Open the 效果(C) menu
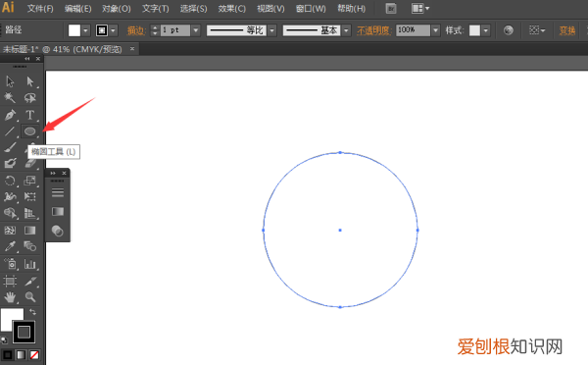This screenshot has height=365, width=588. pos(232,8)
